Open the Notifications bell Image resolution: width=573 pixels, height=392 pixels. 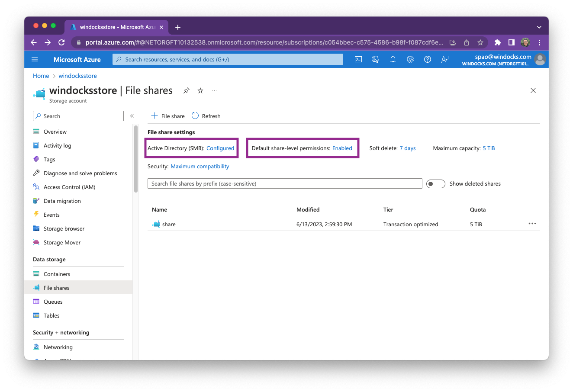pos(393,59)
